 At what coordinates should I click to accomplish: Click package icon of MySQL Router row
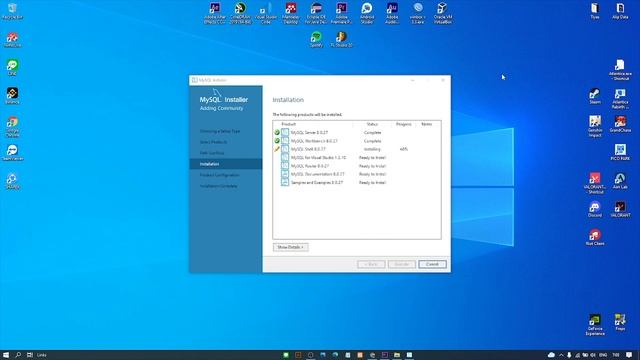pyautogui.click(x=285, y=166)
